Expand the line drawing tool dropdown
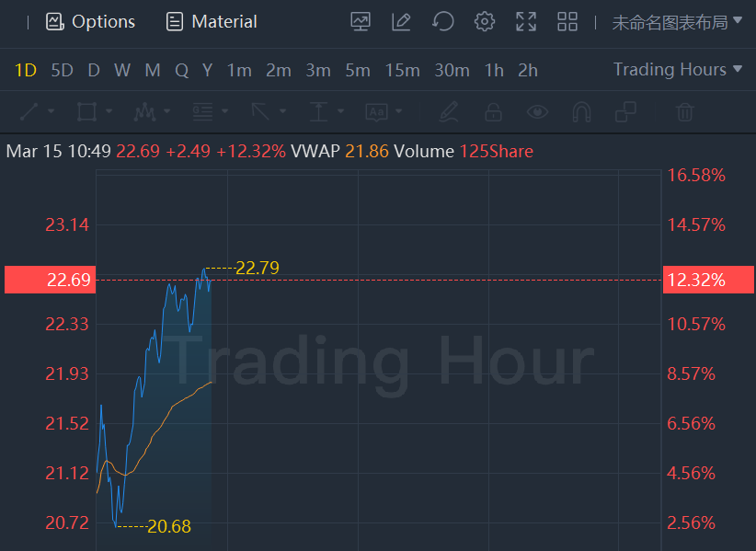The width and height of the screenshot is (756, 551). [x=51, y=112]
